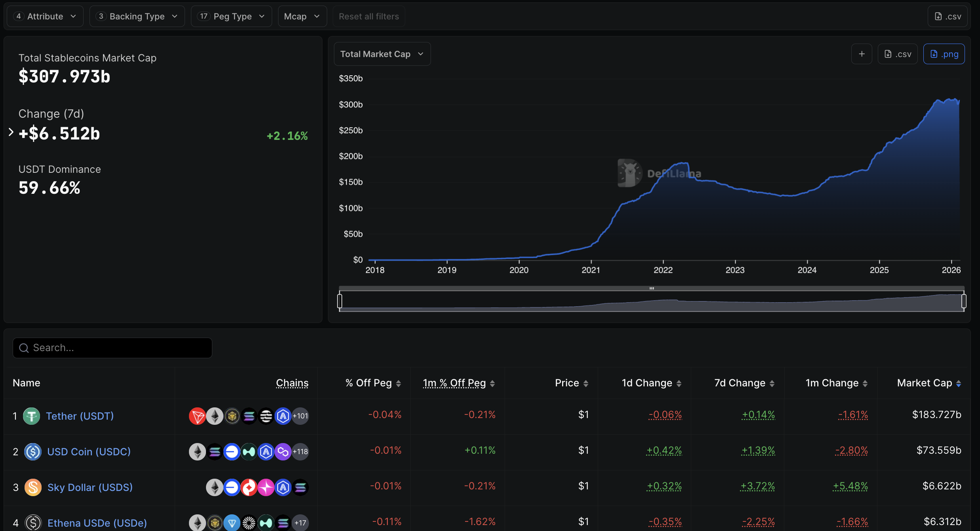Click Tether's 1m change value -1.61%
This screenshot has height=531, width=980.
(x=853, y=415)
